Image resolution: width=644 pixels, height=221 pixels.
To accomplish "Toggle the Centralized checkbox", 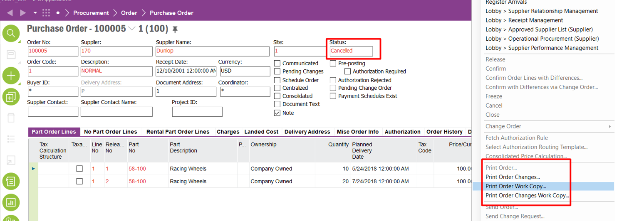I will pos(277,88).
